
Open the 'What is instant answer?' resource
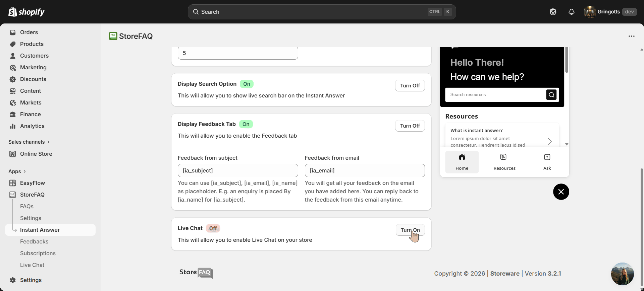pyautogui.click(x=502, y=136)
